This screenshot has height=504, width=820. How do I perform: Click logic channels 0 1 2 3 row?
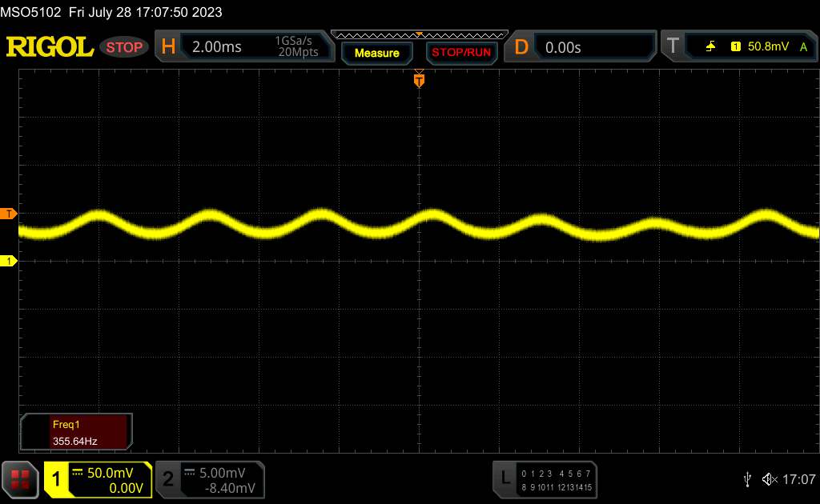(537, 474)
